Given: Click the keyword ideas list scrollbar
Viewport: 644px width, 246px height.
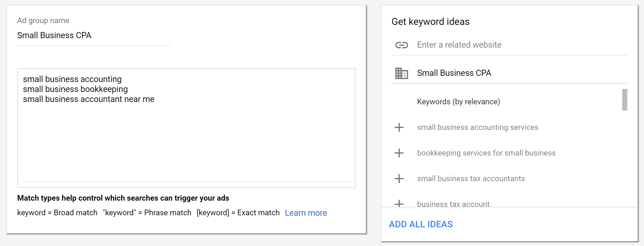Looking at the screenshot, I should [625, 100].
